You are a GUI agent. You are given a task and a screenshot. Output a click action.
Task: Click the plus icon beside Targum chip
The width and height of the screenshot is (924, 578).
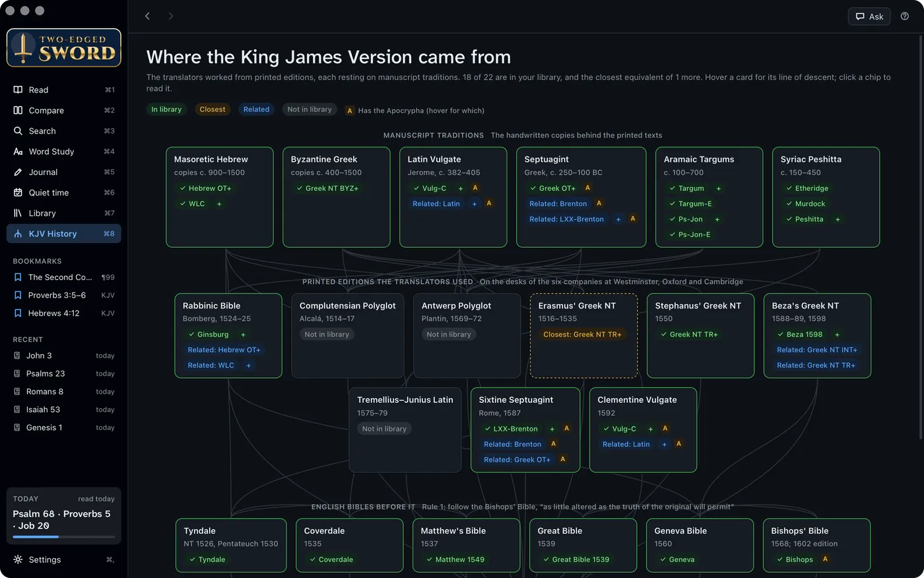click(719, 188)
